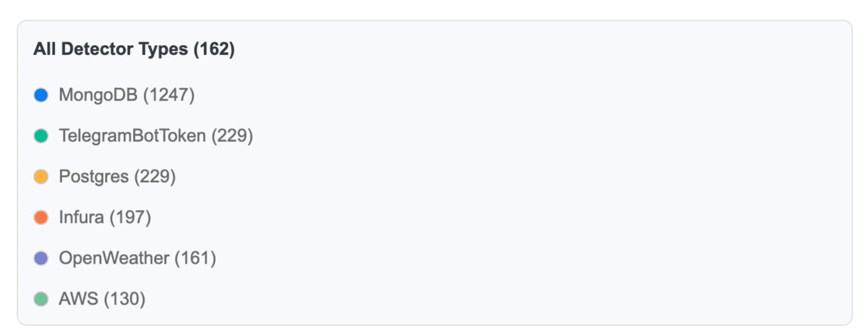Click the (197) count next to Infura
Screen dimensions: 868x335
click(x=130, y=218)
